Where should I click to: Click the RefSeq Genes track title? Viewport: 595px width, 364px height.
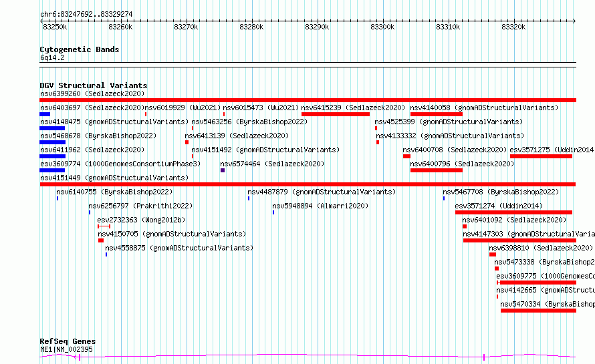click(68, 341)
